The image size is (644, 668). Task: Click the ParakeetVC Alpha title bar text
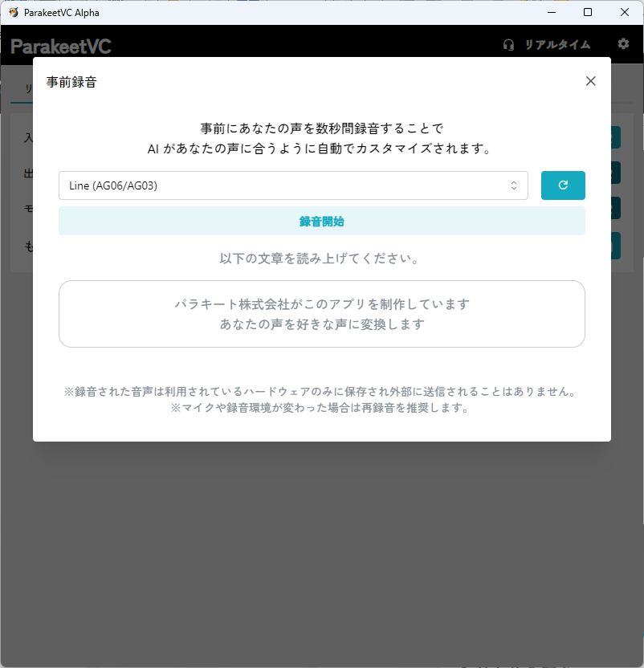[61, 12]
